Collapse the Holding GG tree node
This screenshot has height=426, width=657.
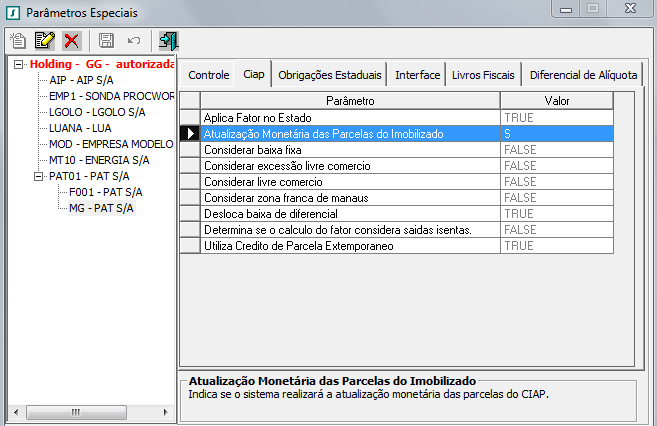pos(18,65)
